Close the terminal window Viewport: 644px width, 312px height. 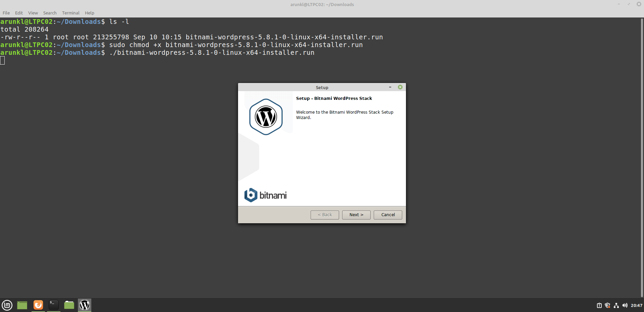[639, 4]
